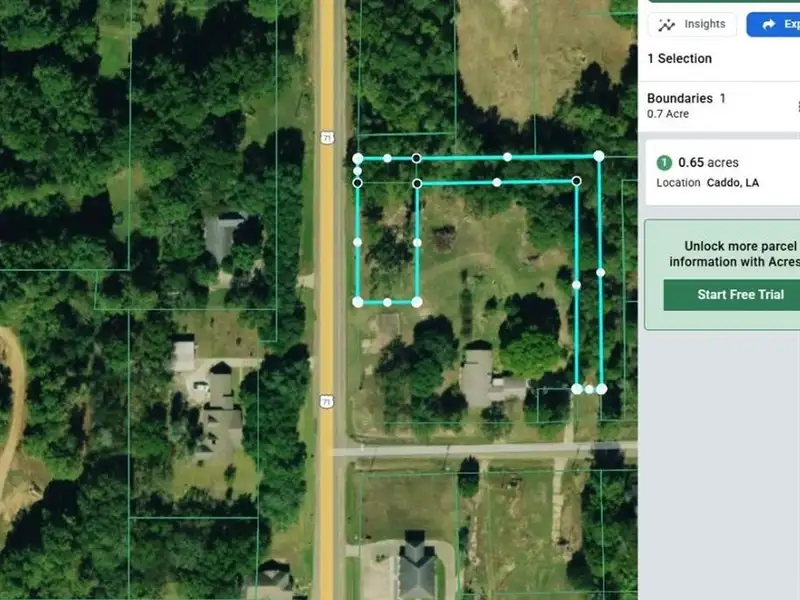Click the green number 1 parcel badge
This screenshot has width=800, height=600.
[x=664, y=163]
